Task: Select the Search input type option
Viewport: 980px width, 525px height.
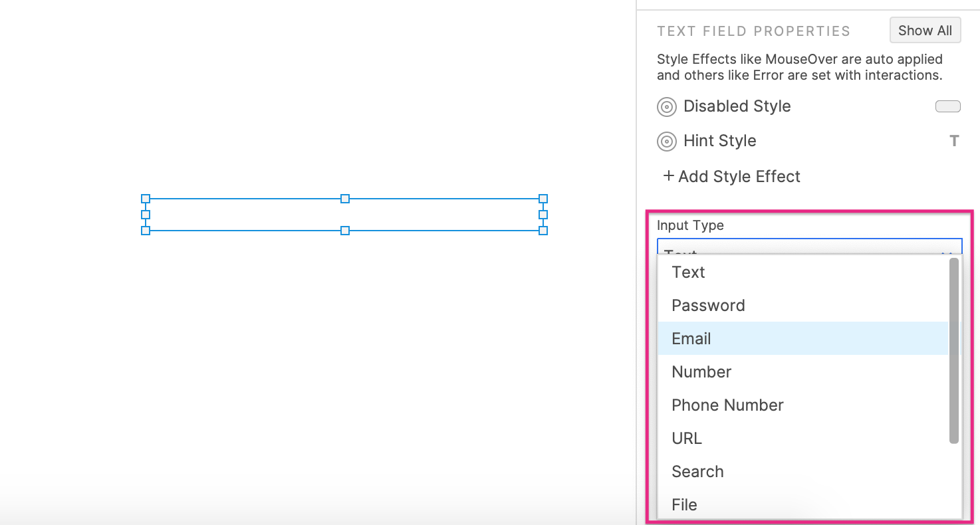Action: [x=697, y=471]
